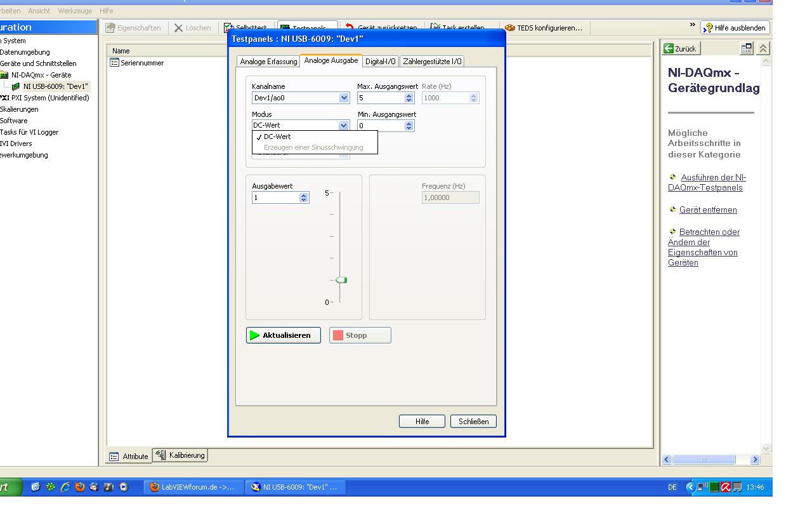Click the music note quick launch icon
Image resolution: width=812 pixels, height=508 pixels.
pyautogui.click(x=108, y=487)
